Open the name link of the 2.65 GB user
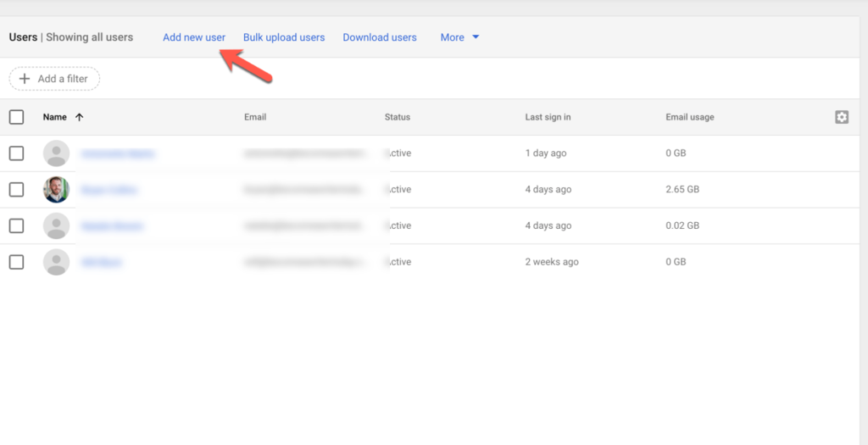The height and width of the screenshot is (445, 868). point(108,190)
